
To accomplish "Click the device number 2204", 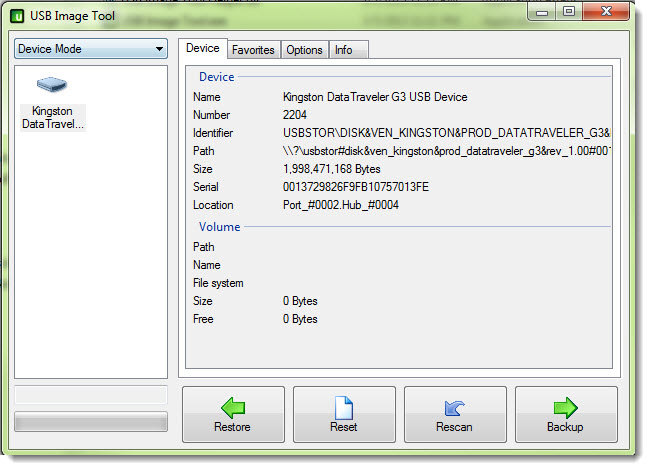I will pyautogui.click(x=295, y=115).
